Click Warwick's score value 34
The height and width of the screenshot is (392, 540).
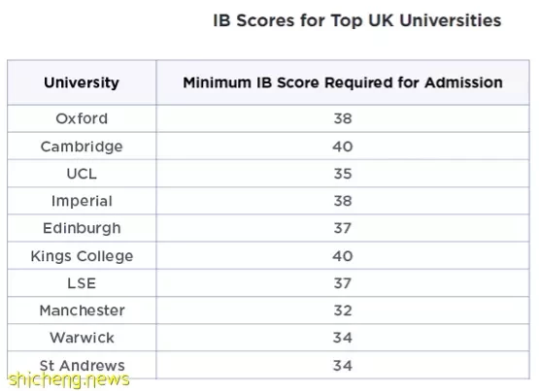(x=343, y=338)
